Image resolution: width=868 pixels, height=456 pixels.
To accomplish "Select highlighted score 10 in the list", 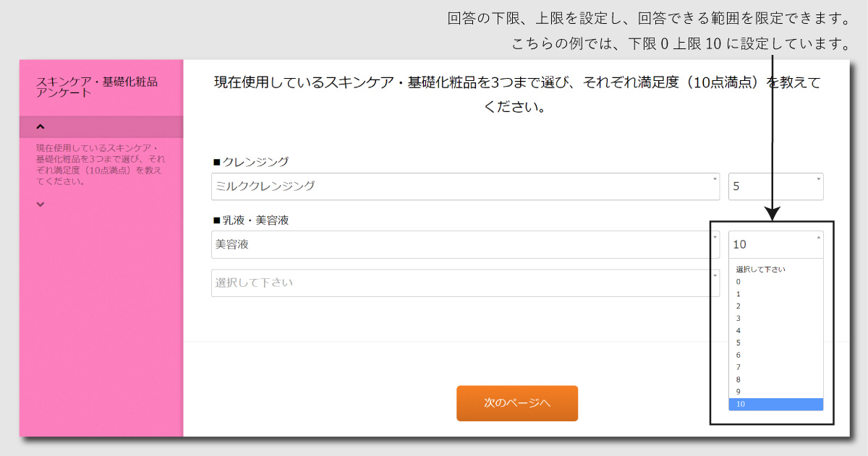I will click(775, 404).
